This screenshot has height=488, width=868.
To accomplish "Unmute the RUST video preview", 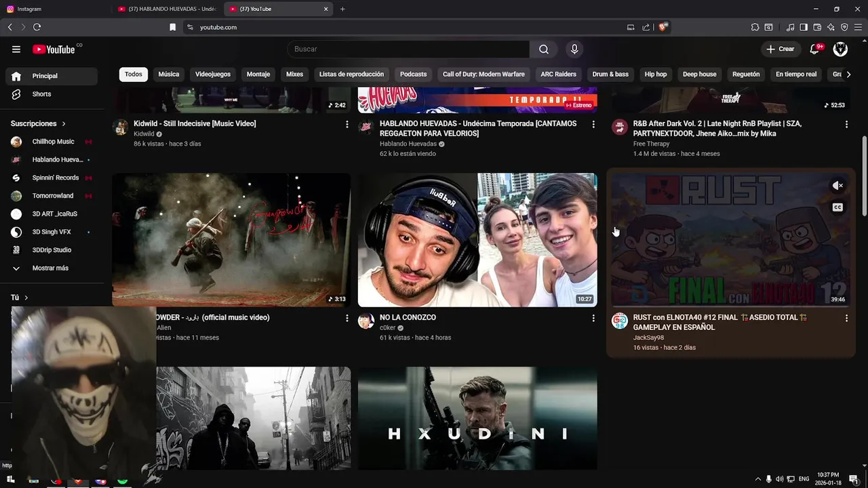I will pos(837,186).
